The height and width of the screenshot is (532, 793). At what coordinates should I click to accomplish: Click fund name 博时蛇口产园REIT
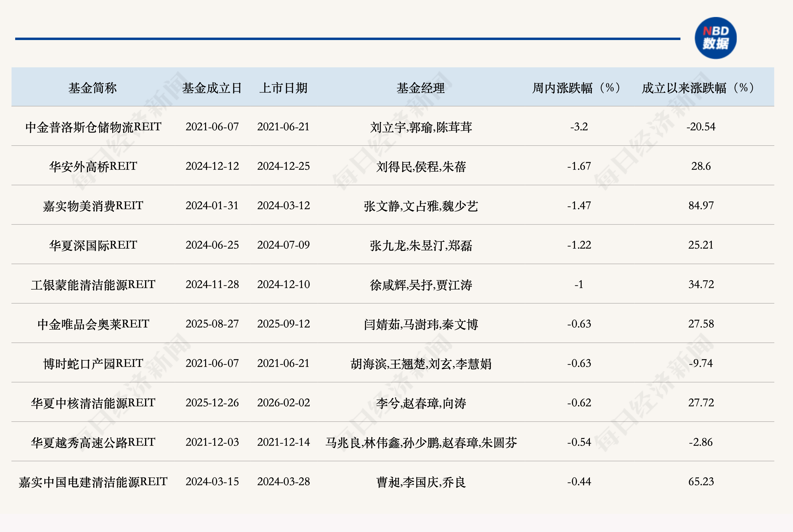point(93,363)
